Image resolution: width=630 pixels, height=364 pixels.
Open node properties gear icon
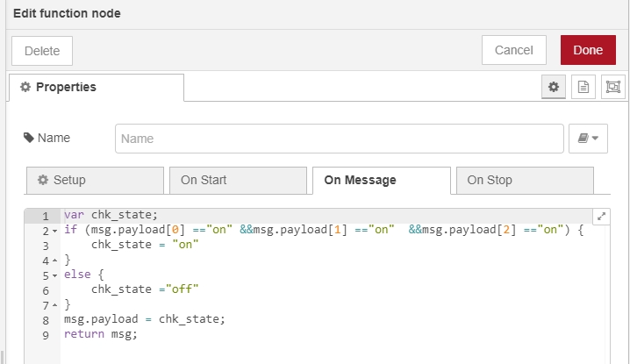[554, 87]
